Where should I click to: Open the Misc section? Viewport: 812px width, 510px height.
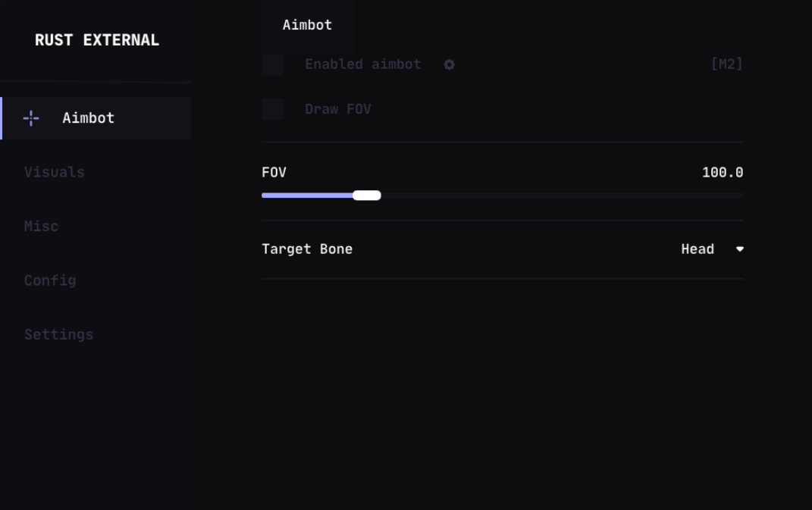41,226
